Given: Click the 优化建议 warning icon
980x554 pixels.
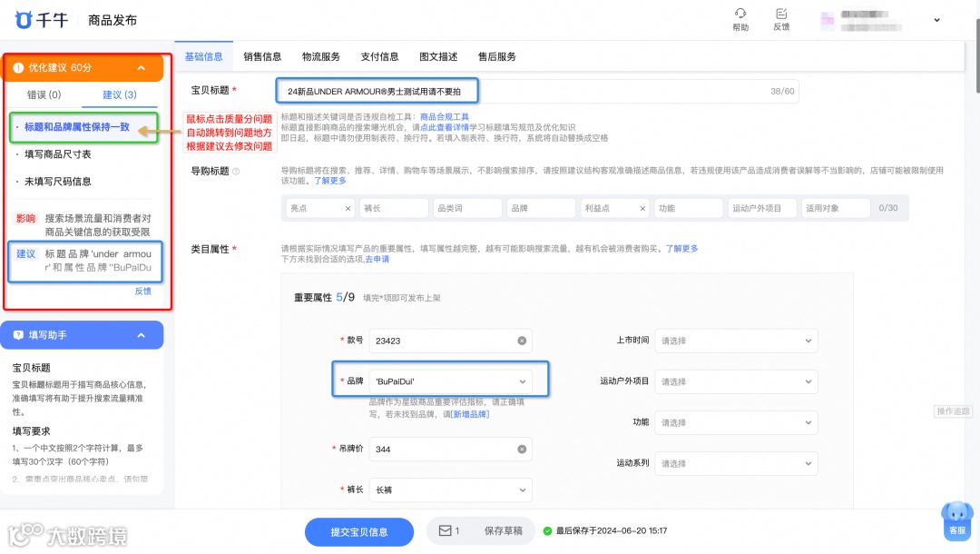Looking at the screenshot, I should 18,67.
